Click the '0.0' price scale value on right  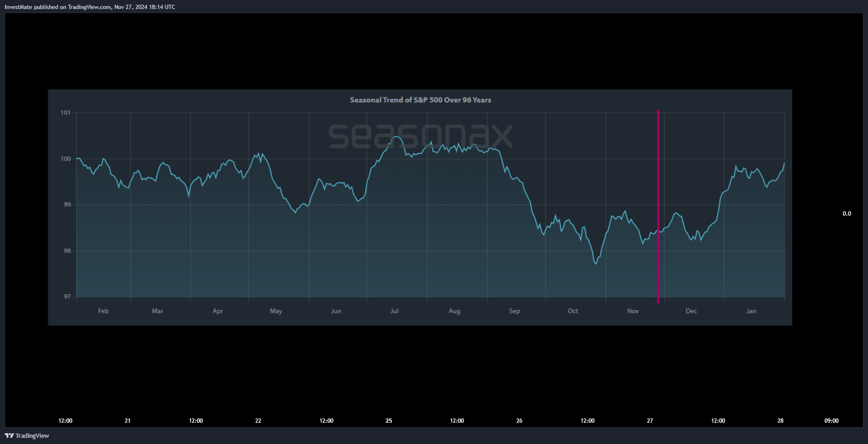[x=847, y=214]
